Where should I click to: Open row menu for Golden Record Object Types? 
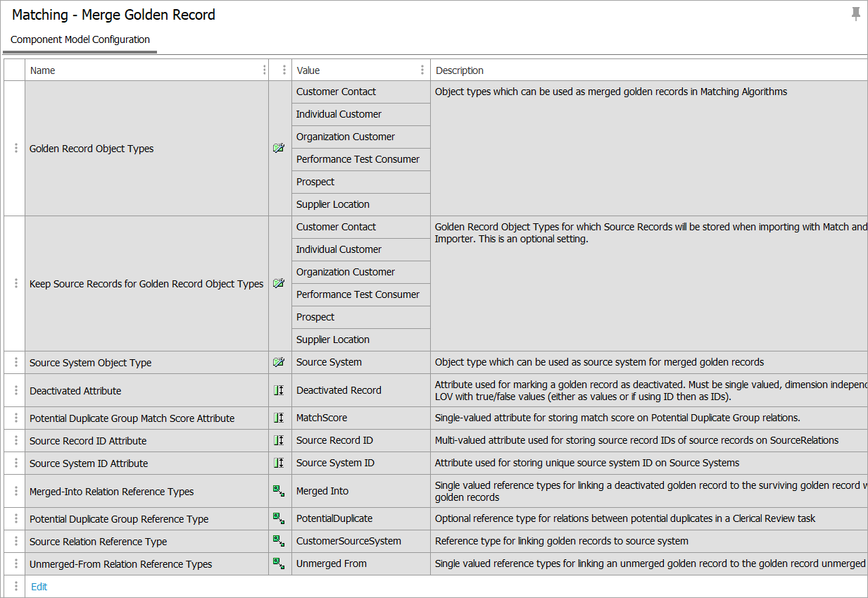[15, 149]
